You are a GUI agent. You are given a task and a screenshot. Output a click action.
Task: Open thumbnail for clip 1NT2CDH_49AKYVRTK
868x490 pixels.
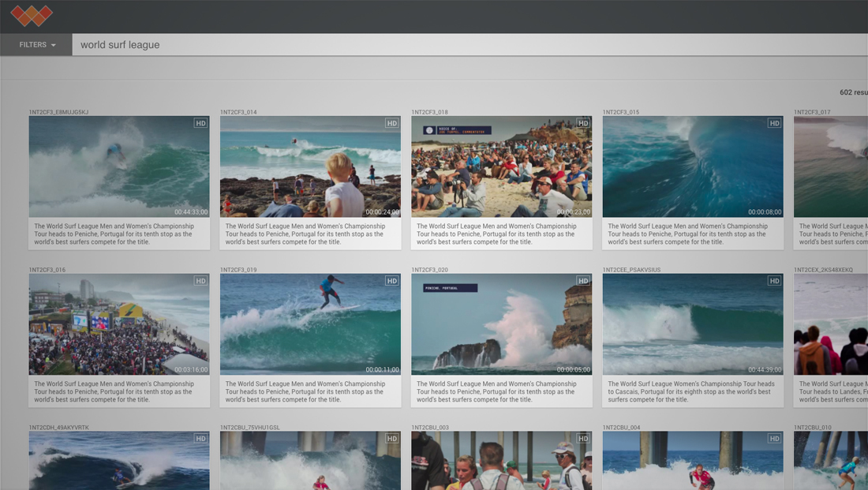pos(119,461)
